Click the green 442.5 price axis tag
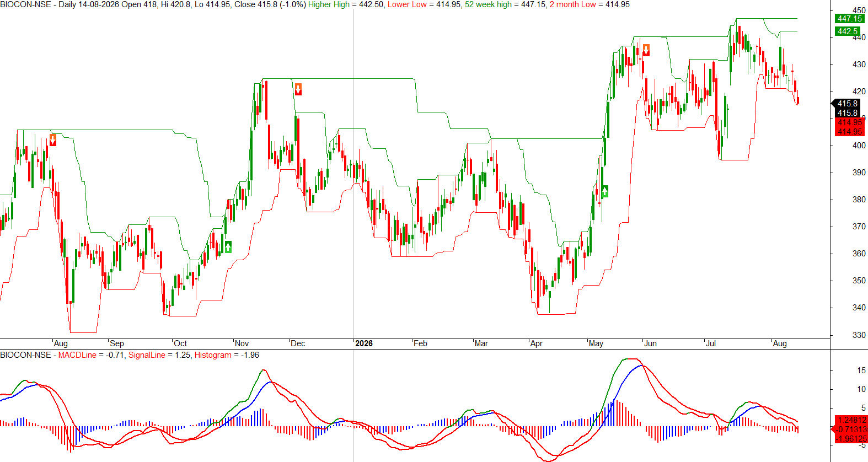The image size is (868, 462). 848,31
